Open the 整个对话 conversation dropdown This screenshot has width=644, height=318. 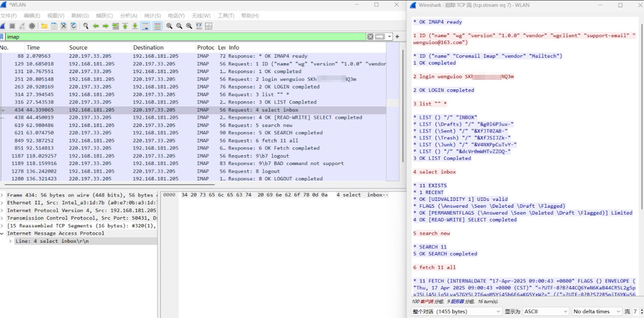click(456, 312)
